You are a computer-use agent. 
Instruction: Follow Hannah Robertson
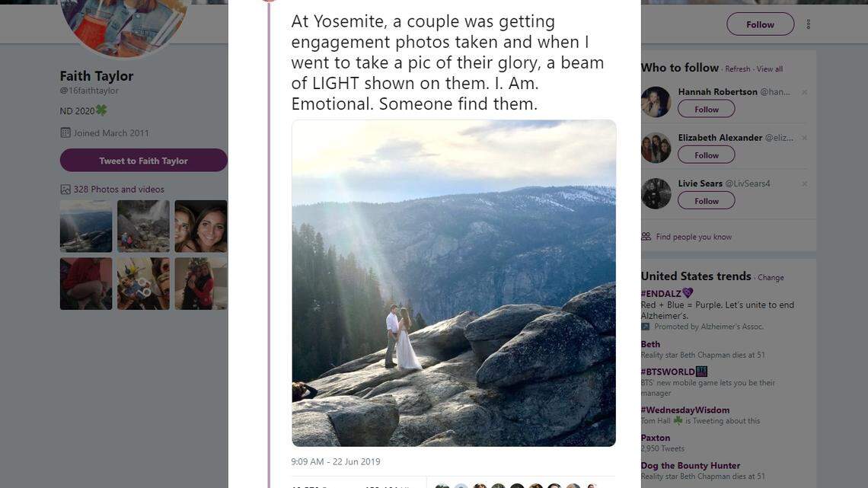705,109
